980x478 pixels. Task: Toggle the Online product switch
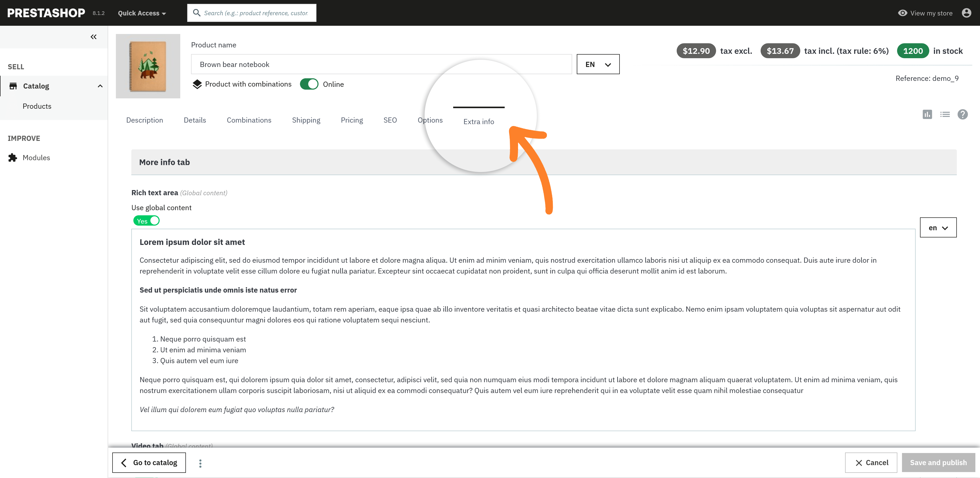309,84
